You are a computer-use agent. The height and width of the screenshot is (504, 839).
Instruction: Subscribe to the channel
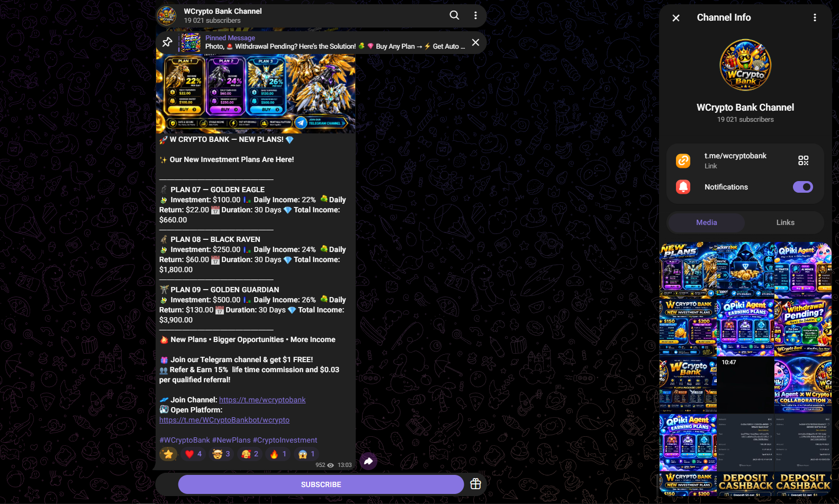point(321,484)
